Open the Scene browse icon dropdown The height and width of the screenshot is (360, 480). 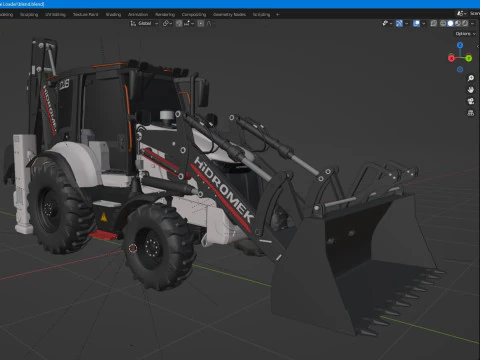coord(462,13)
